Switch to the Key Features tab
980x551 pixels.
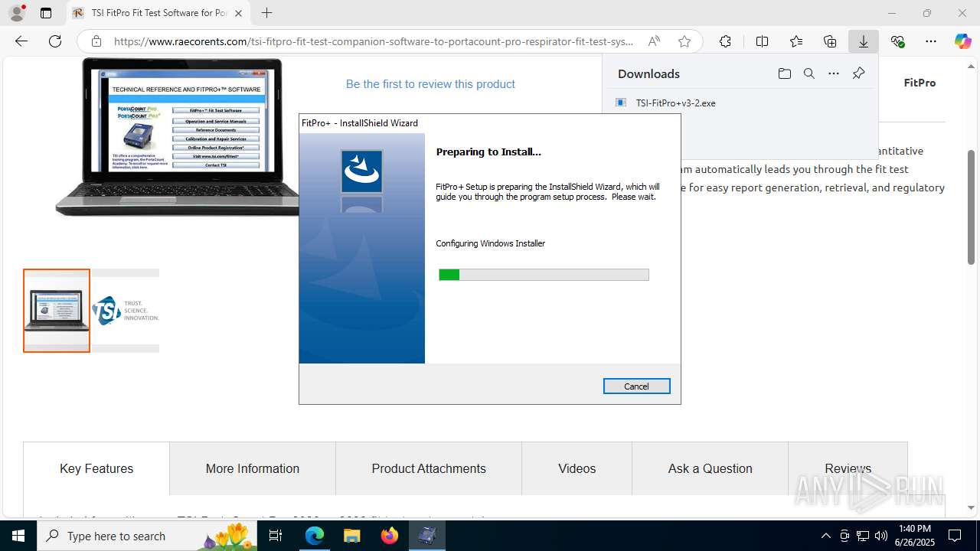point(96,468)
